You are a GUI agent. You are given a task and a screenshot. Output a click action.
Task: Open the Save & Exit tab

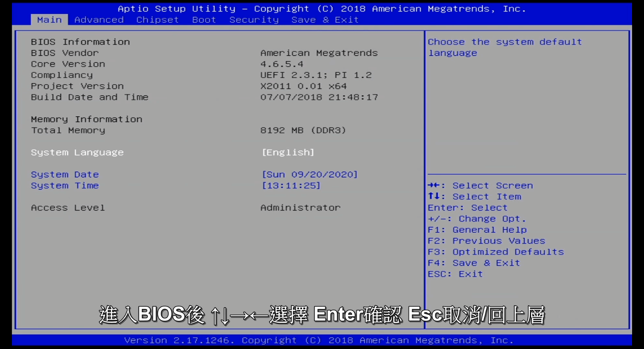325,20
